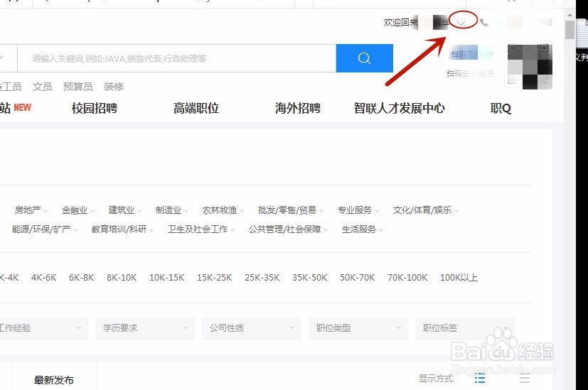Select the 50K-70K salary range
Screen dimensions: 588x390
click(358, 278)
